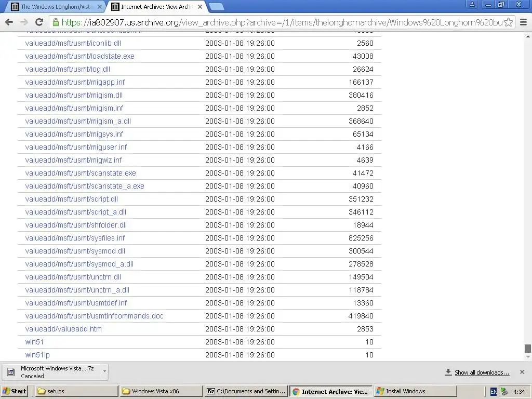Open valueadd/msft/usmt/usmtdef.inf link
532x399 pixels.
pos(76,303)
